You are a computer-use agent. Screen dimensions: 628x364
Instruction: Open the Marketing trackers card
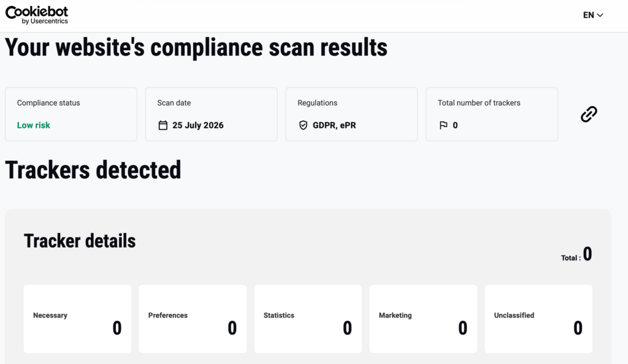[423, 319]
